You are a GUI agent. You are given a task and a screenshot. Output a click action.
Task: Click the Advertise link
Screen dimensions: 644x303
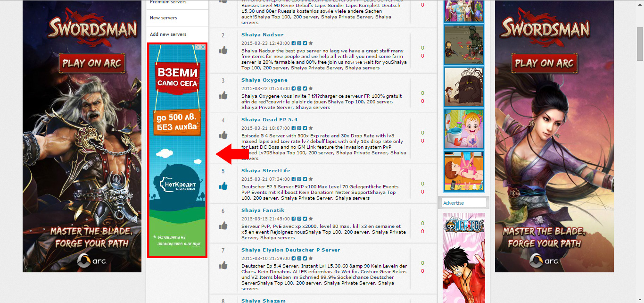pos(454,203)
